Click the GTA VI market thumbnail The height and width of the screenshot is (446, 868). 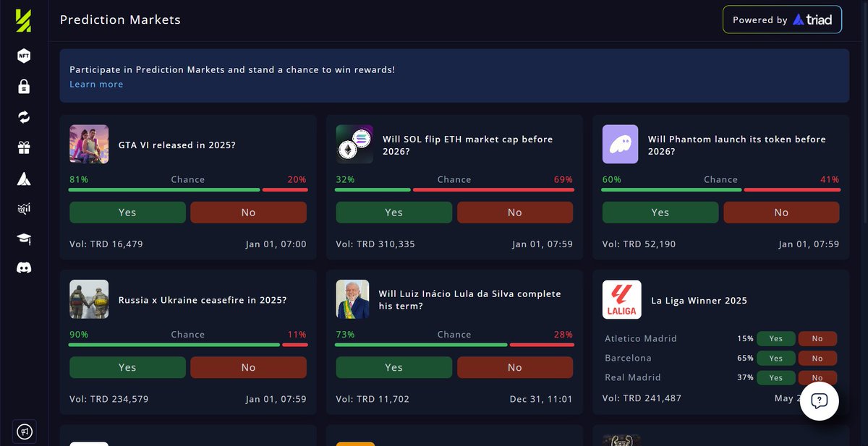click(x=89, y=144)
